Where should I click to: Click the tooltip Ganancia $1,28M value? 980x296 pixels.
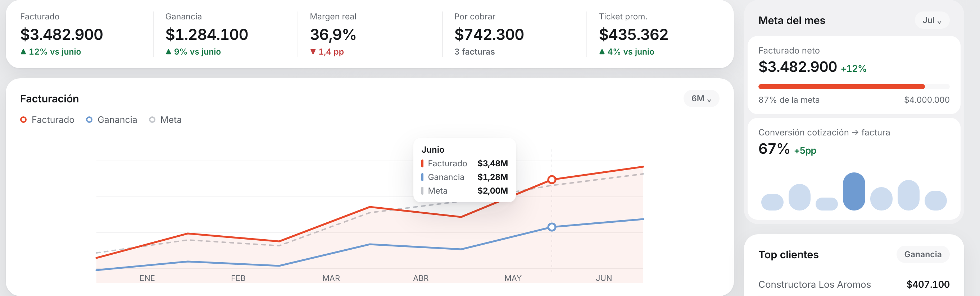(492, 177)
